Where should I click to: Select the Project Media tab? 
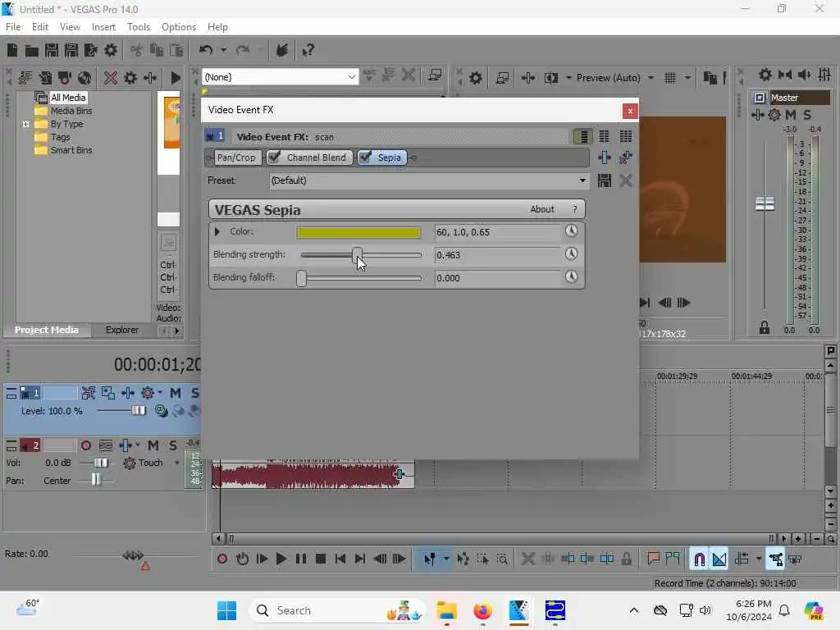click(47, 330)
